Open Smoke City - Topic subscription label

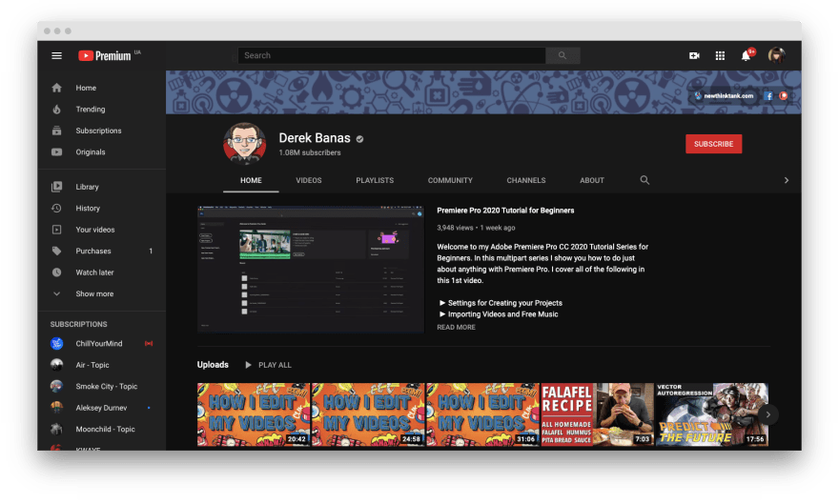point(107,387)
